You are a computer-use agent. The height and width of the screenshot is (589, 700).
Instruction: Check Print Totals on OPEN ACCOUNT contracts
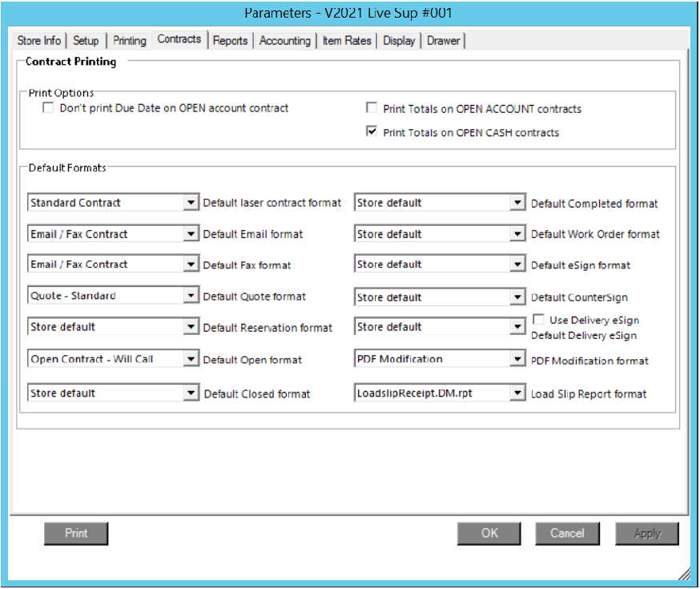click(x=372, y=108)
